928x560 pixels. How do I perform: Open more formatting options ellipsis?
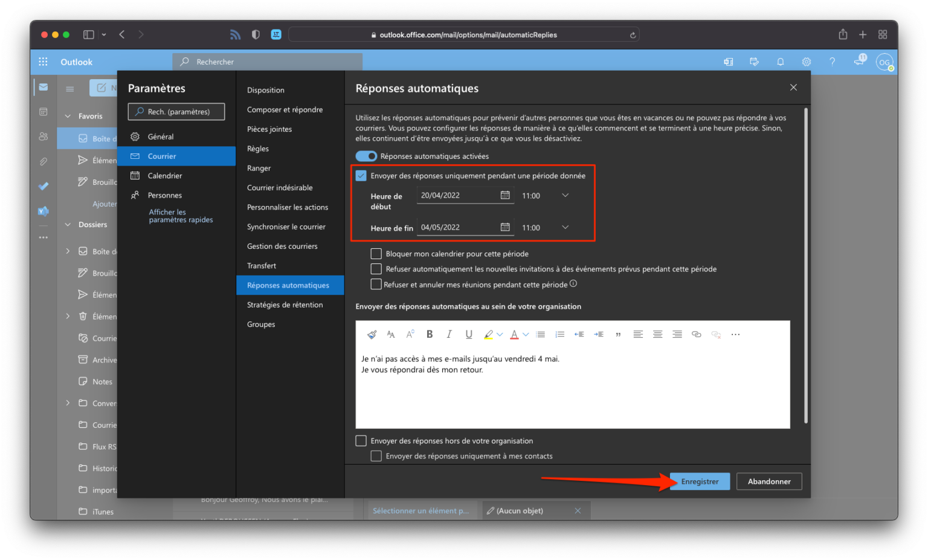point(735,334)
